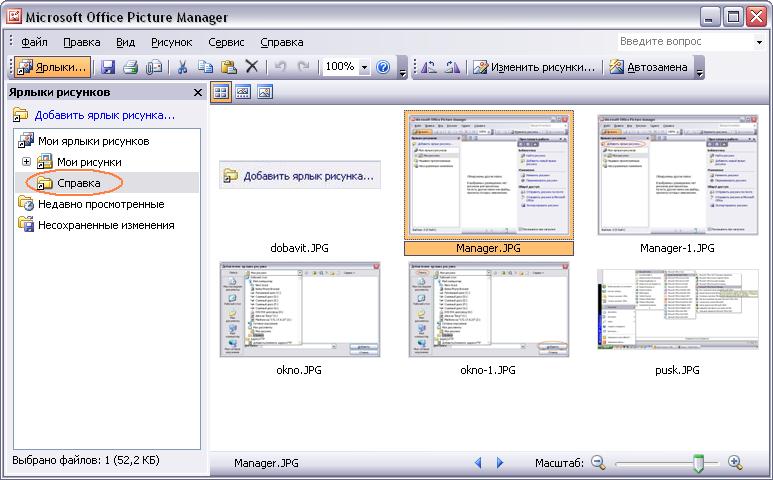773x480 pixels.
Task: Click the Manager-1.JPG file name
Action: pyautogui.click(x=677, y=248)
